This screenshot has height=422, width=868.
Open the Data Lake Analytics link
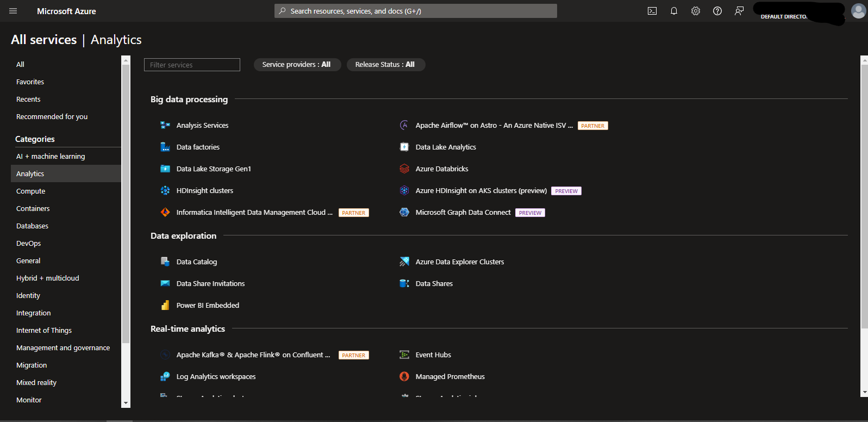click(446, 147)
